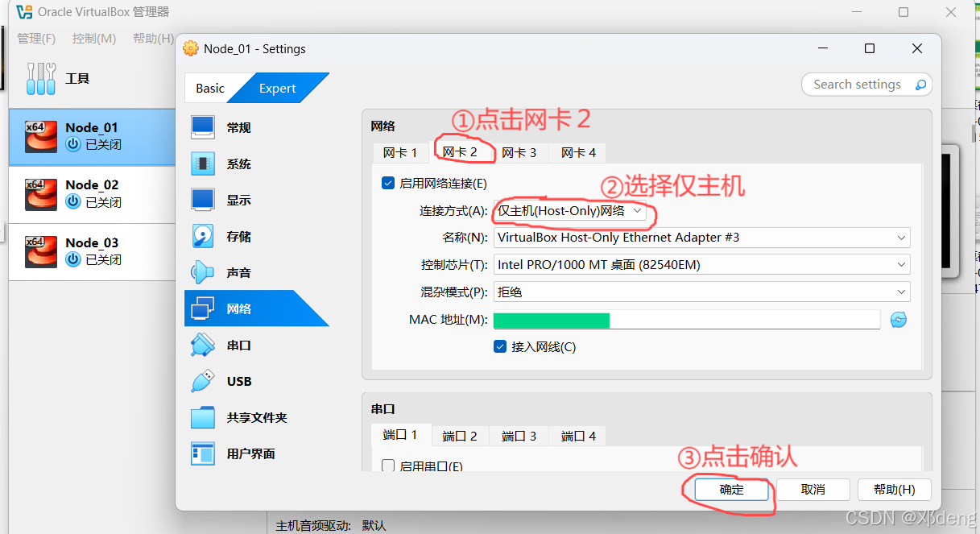The height and width of the screenshot is (534, 980).
Task: Select the 网络 (Network) icon in sidebar
Action: click(203, 308)
